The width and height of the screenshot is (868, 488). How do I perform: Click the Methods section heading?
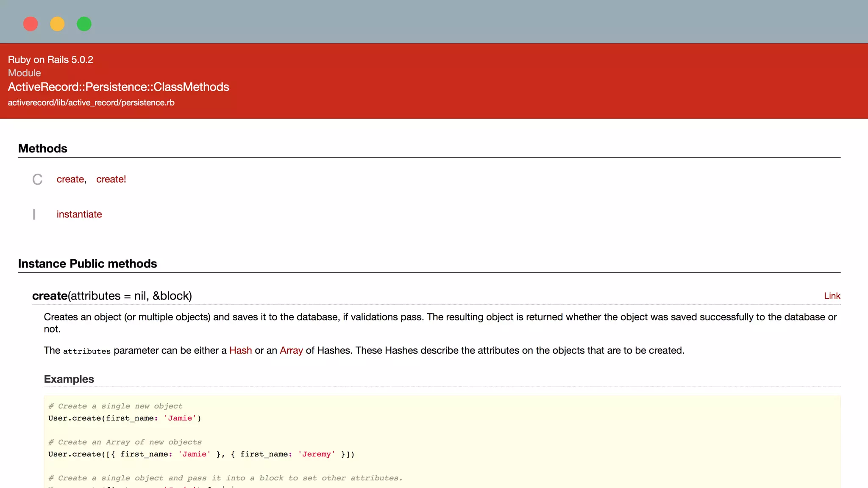42,148
